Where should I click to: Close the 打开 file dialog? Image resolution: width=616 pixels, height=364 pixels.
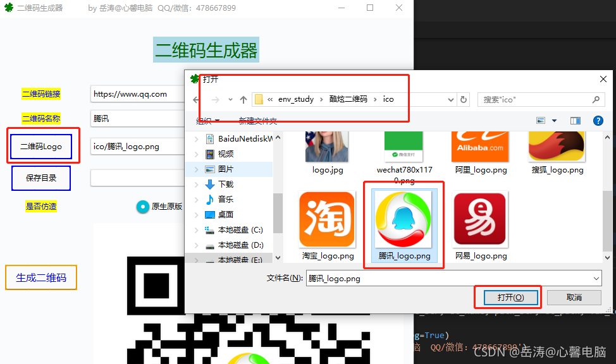(603, 79)
